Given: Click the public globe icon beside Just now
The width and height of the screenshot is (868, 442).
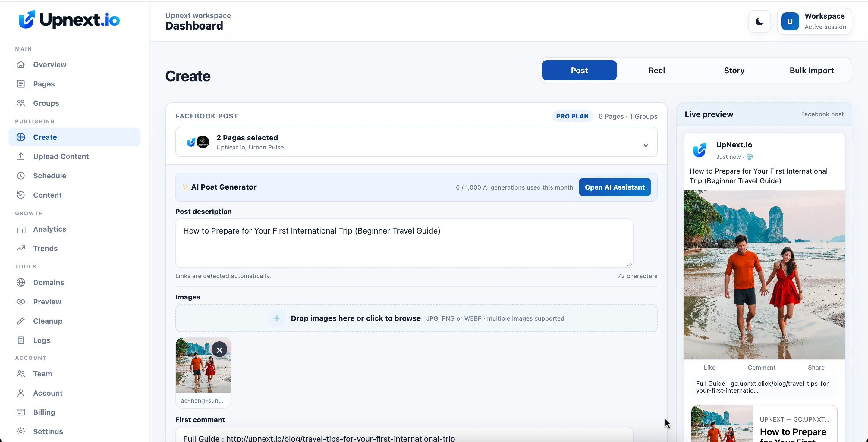Looking at the screenshot, I should [x=749, y=157].
